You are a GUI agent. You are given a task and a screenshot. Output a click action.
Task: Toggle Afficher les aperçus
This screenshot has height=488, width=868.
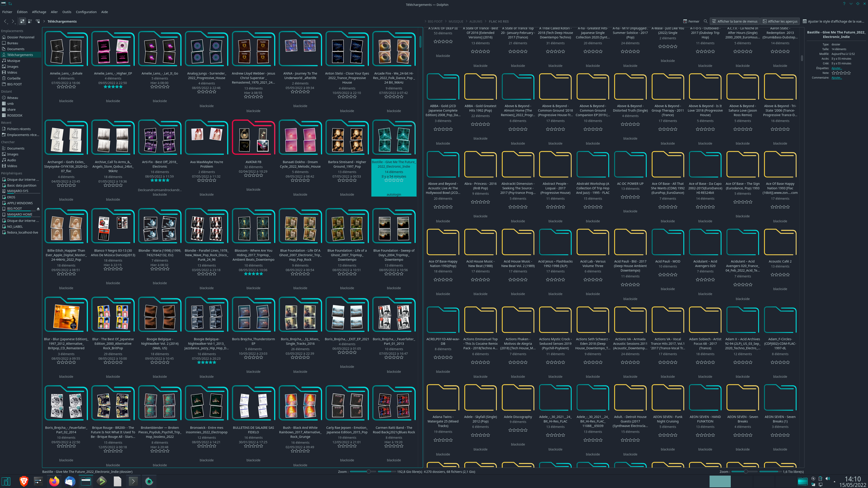coord(780,21)
